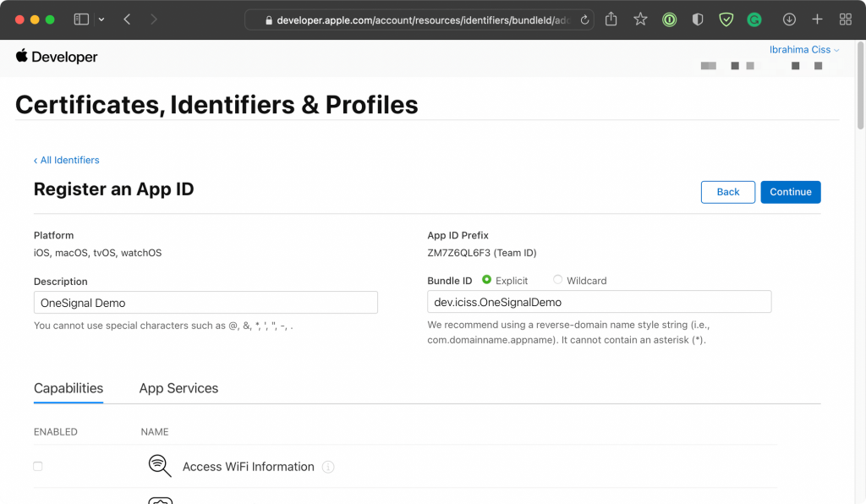
Task: Click the page vertical scrollbar
Action: 860,85
